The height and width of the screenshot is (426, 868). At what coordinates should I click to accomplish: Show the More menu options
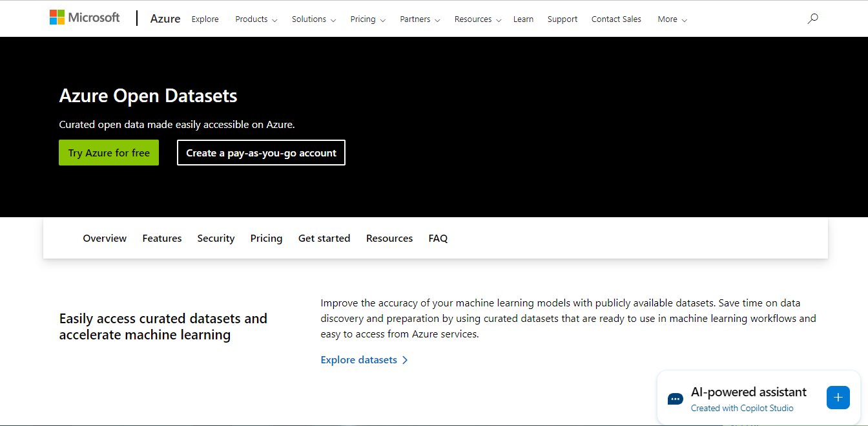(672, 19)
